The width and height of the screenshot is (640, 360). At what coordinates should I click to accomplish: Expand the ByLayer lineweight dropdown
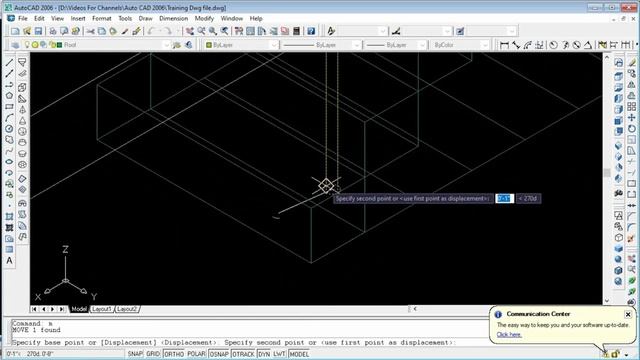pyautogui.click(x=422, y=45)
